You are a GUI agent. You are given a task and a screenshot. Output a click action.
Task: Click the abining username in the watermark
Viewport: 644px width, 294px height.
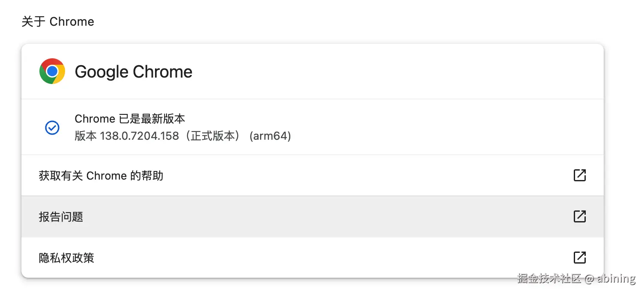pyautogui.click(x=616, y=279)
